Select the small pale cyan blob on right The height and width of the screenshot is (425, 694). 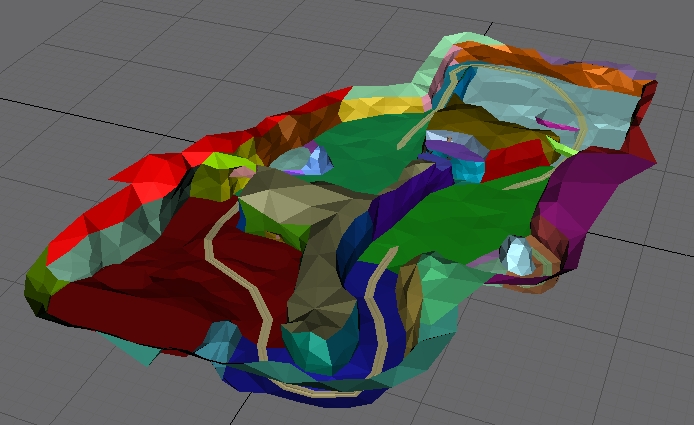(519, 255)
